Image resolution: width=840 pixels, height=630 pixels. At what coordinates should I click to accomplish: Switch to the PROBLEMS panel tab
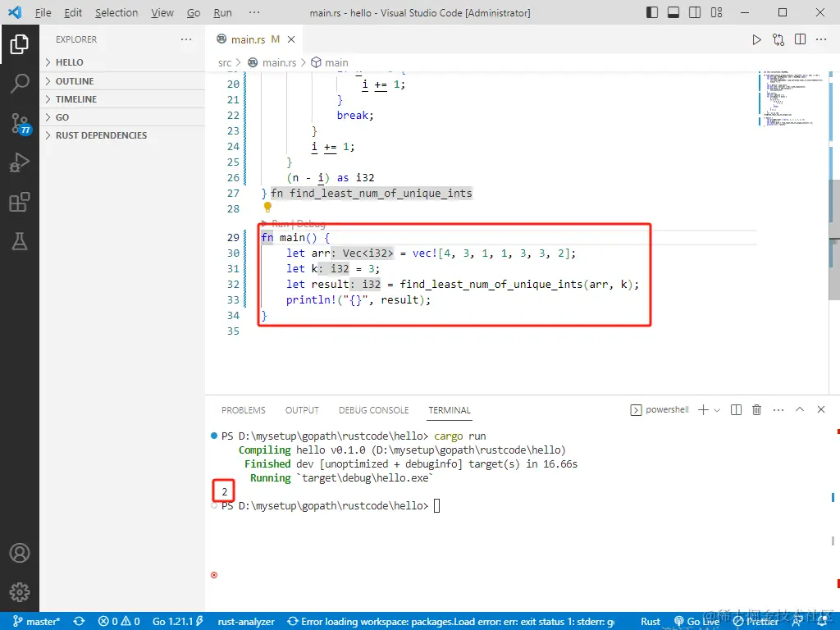(243, 410)
